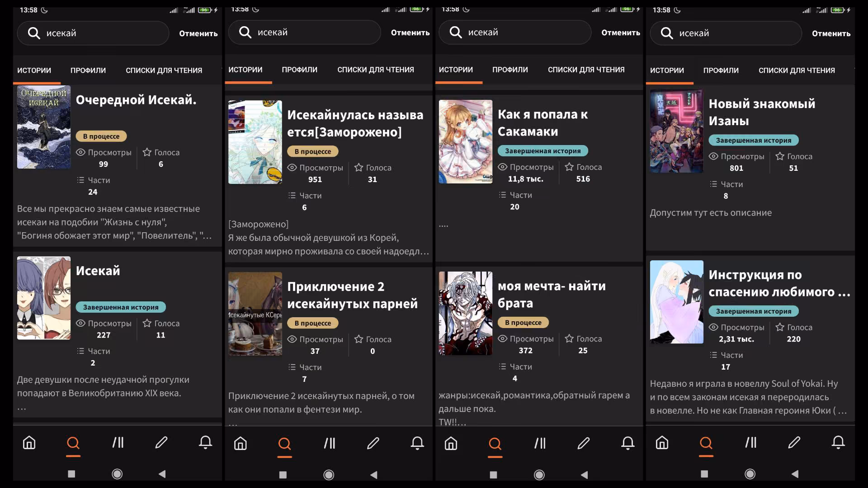Open story title 'Очередной Исекай.'
Screen dimensions: 868x488
(136, 100)
